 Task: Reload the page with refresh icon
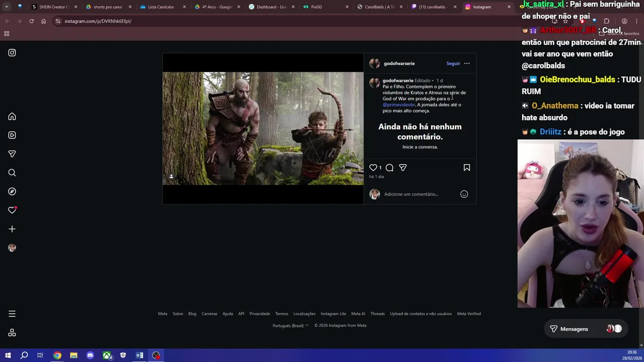coord(31,21)
